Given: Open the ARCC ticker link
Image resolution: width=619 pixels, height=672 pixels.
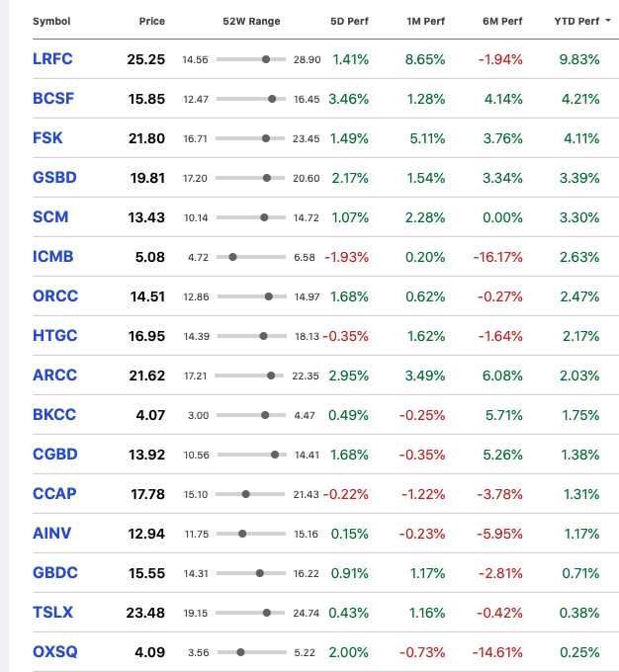Looking at the screenshot, I should [55, 375].
